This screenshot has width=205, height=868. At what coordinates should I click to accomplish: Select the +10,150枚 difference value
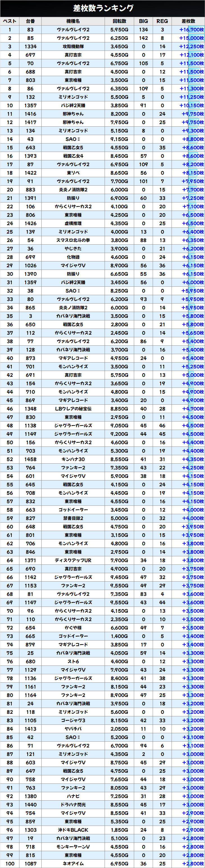coord(192,106)
